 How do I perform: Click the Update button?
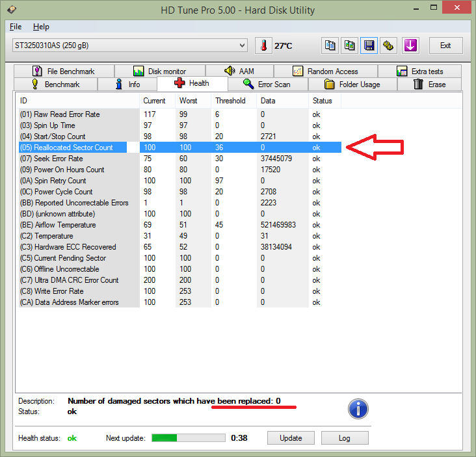291,438
